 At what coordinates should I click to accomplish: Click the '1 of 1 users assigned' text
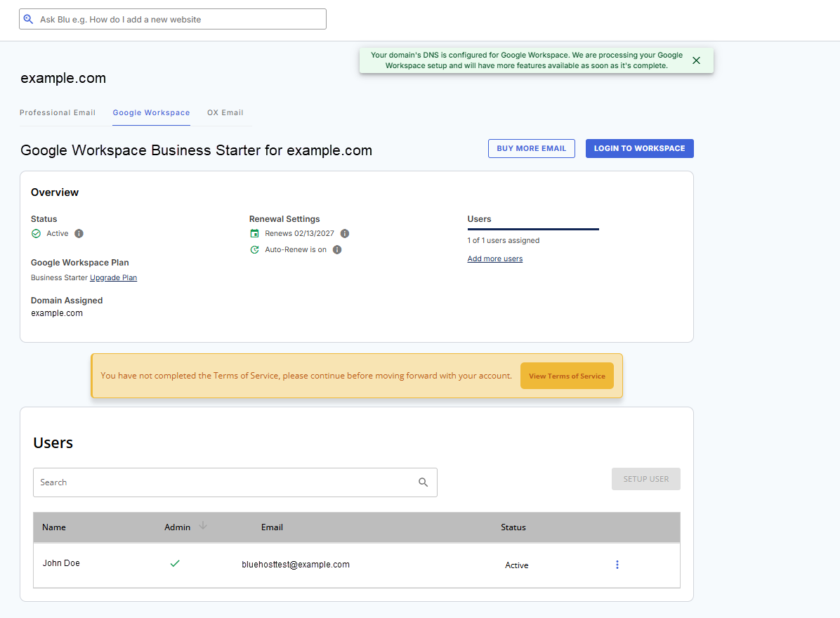pyautogui.click(x=503, y=240)
